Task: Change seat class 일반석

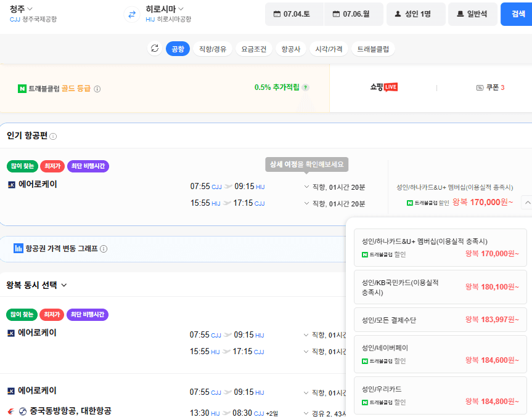Action: point(473,14)
